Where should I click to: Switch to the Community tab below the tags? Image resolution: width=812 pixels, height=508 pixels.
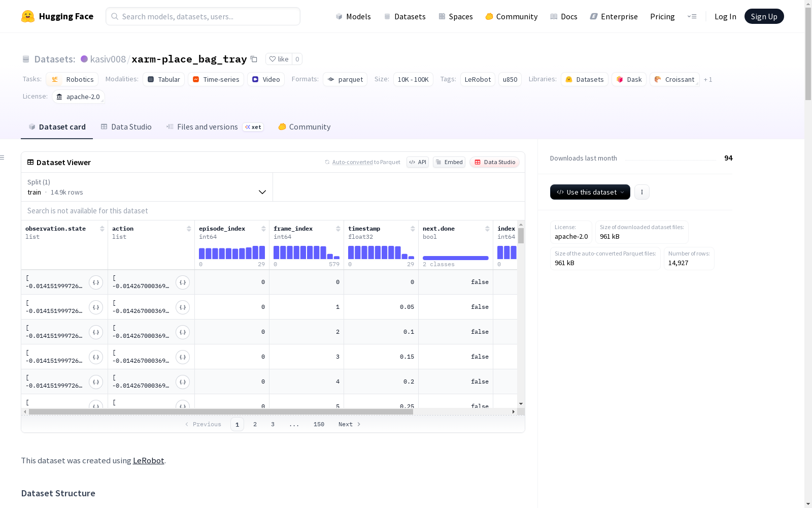tap(304, 127)
